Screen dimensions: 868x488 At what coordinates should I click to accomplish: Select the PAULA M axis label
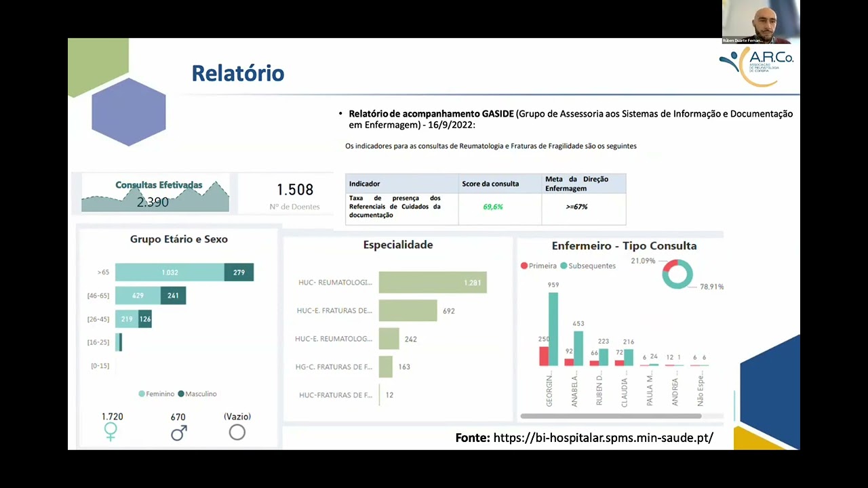point(650,389)
